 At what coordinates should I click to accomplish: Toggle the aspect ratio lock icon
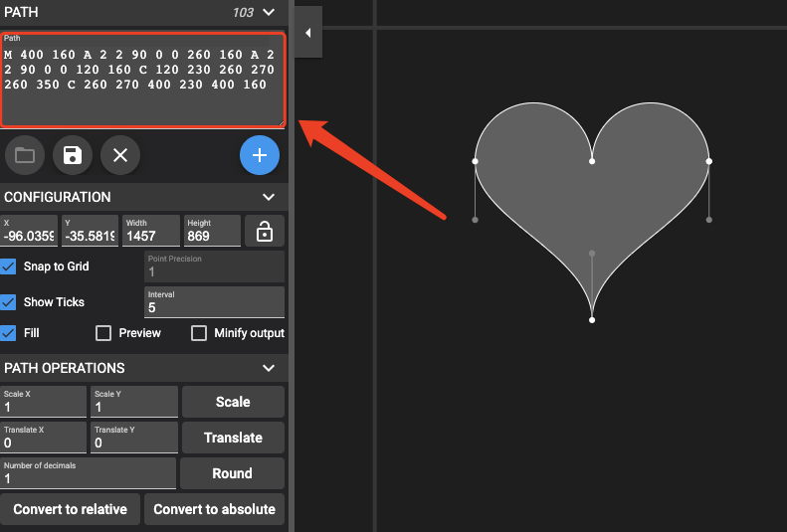265,231
